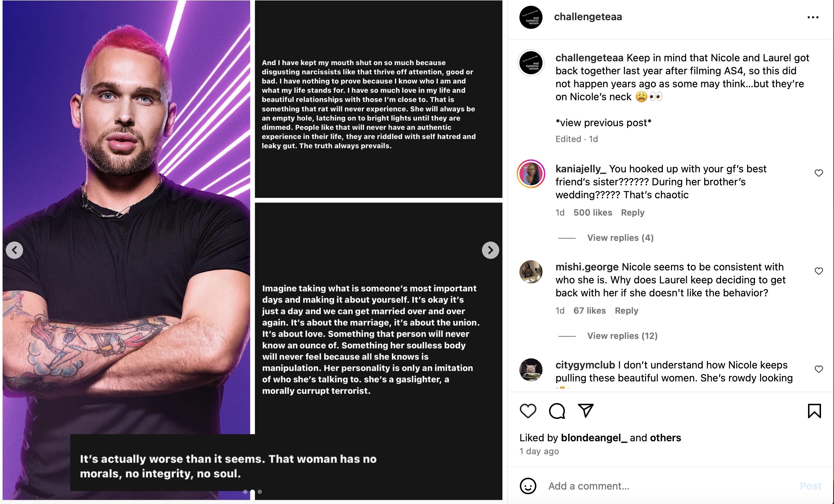
Task: Open the three-dot more options menu
Action: pos(813,17)
